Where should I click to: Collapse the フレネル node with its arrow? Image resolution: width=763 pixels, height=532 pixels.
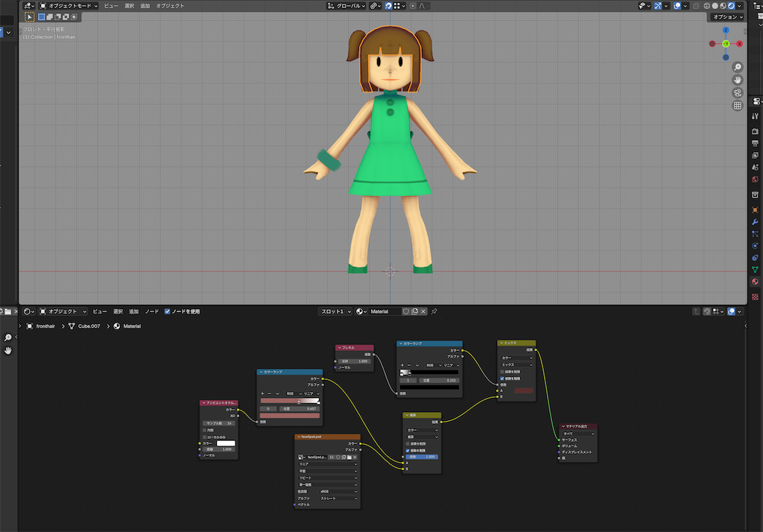click(339, 347)
